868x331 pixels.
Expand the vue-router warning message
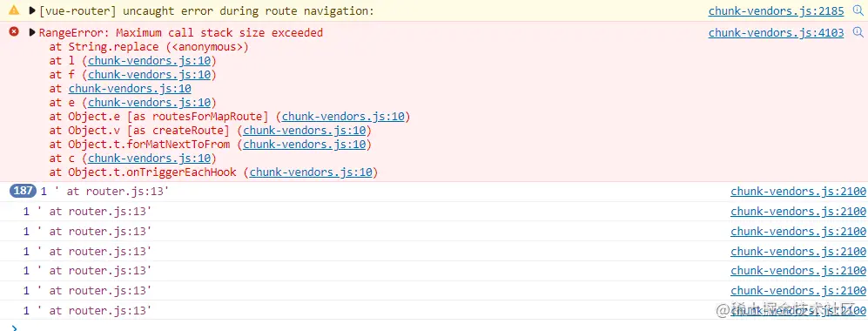[x=32, y=10]
